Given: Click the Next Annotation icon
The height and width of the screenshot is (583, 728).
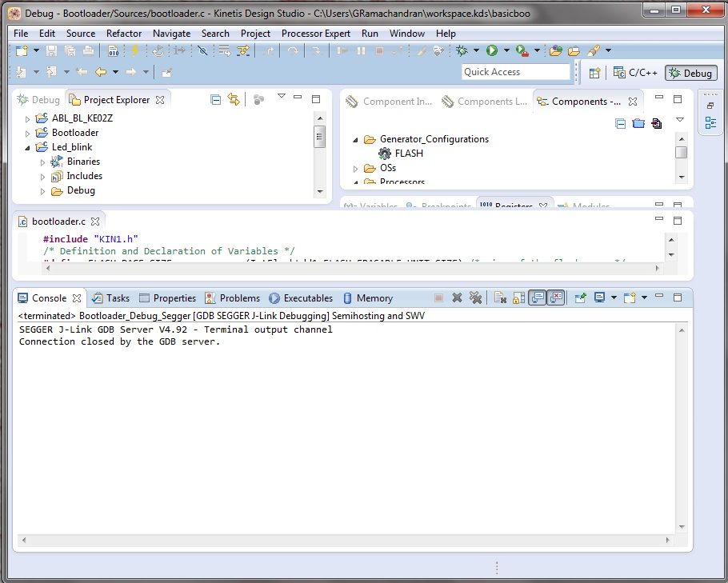Looking at the screenshot, I should [21, 72].
